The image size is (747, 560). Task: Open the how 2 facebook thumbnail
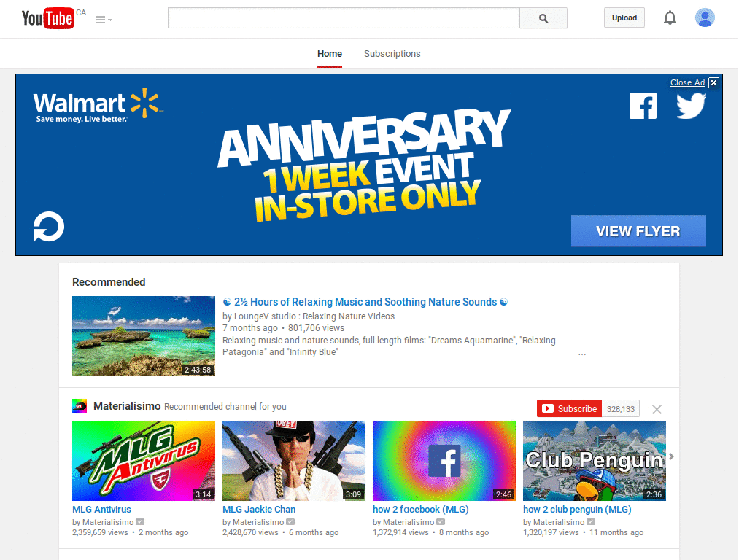[x=444, y=461]
